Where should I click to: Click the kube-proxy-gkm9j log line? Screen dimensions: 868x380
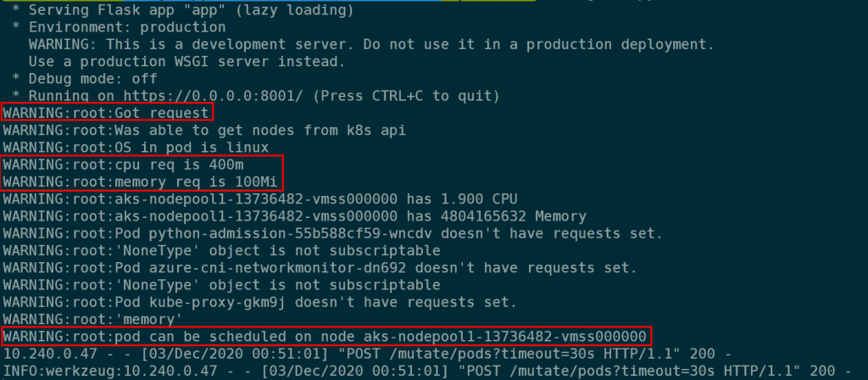coord(260,302)
